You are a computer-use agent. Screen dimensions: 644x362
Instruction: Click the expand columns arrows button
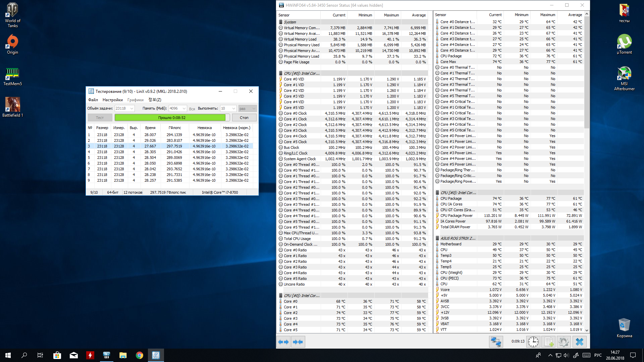(x=284, y=342)
